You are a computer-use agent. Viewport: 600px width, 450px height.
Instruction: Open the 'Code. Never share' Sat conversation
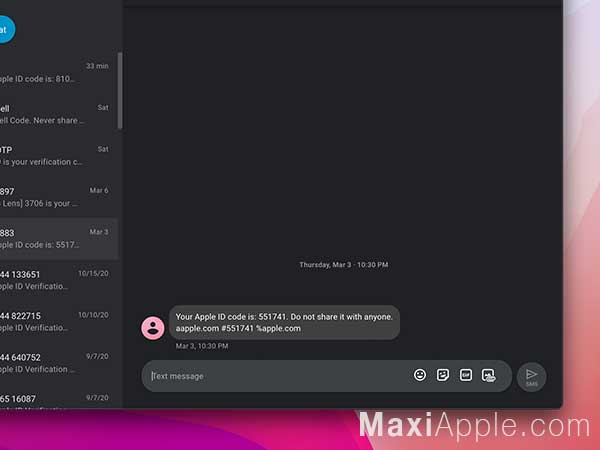click(x=57, y=114)
